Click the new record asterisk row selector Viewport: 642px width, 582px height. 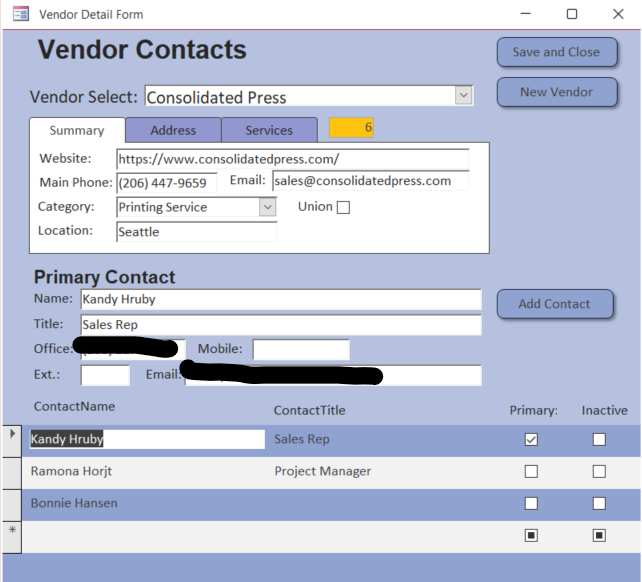[12, 532]
